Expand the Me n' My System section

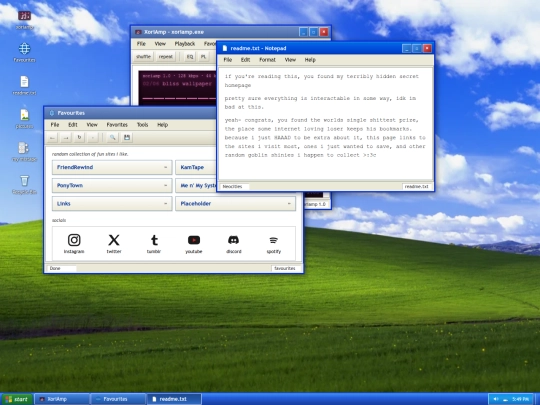[196, 186]
